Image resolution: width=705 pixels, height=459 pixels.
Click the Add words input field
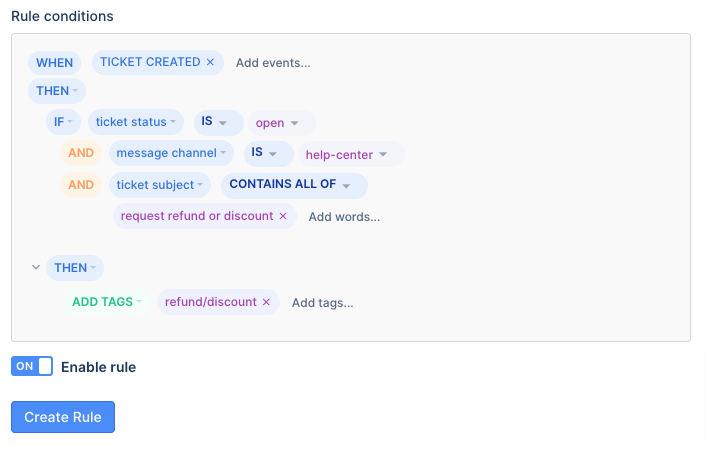tap(344, 217)
